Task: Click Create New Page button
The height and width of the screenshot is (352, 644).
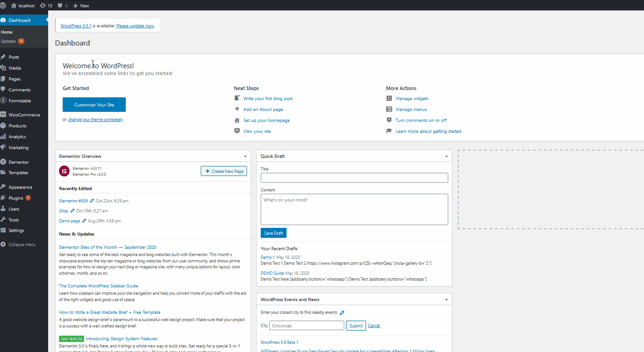Action: coord(224,171)
